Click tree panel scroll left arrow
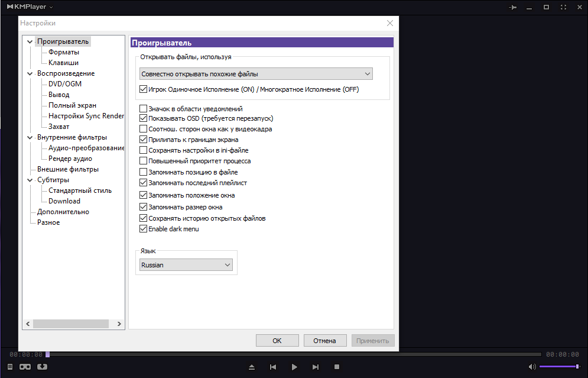This screenshot has width=588, height=378. point(28,324)
